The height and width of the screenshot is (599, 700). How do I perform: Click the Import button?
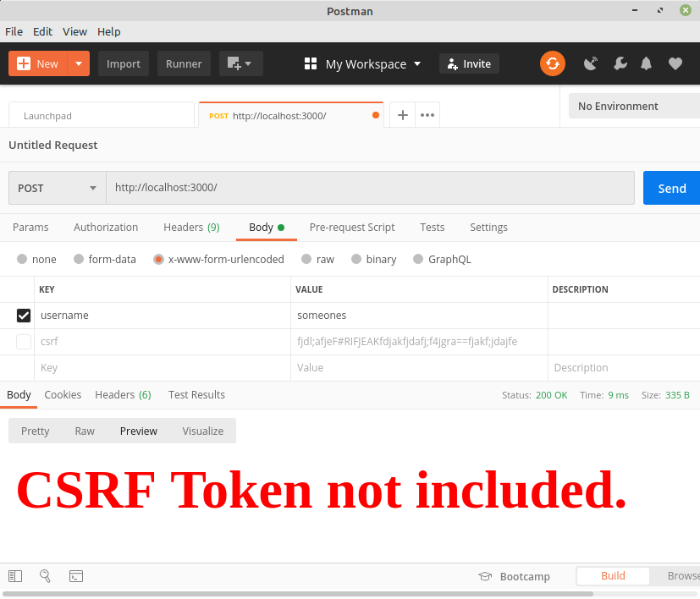click(x=124, y=63)
